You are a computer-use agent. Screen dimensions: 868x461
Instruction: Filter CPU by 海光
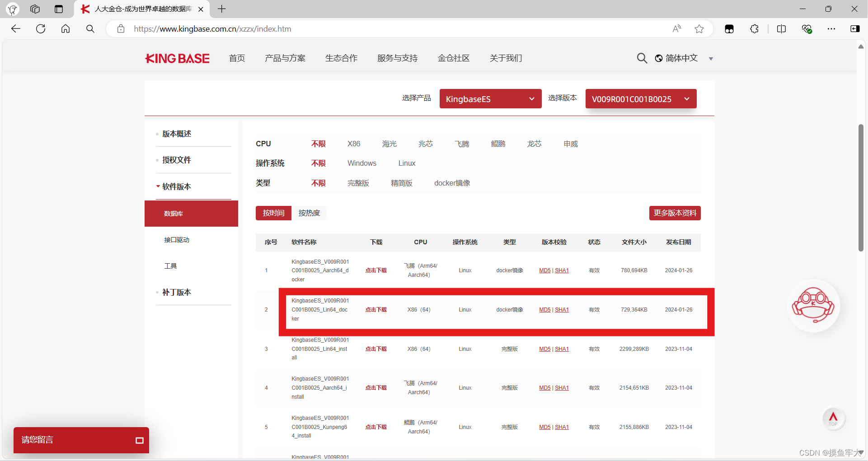[389, 144]
